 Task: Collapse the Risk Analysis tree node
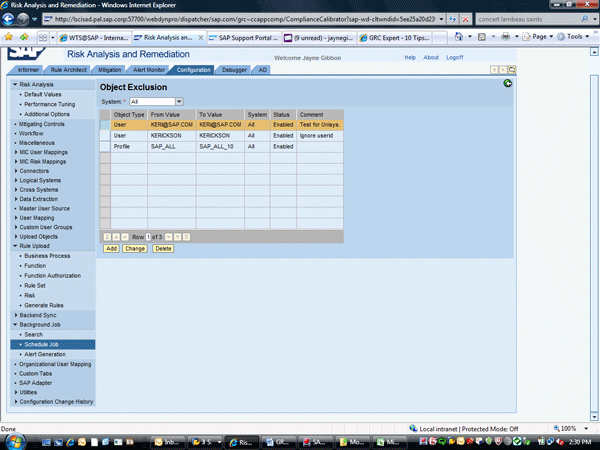15,84
